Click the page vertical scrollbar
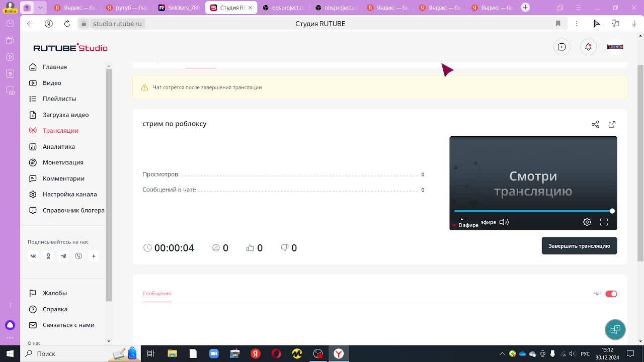 click(640, 163)
